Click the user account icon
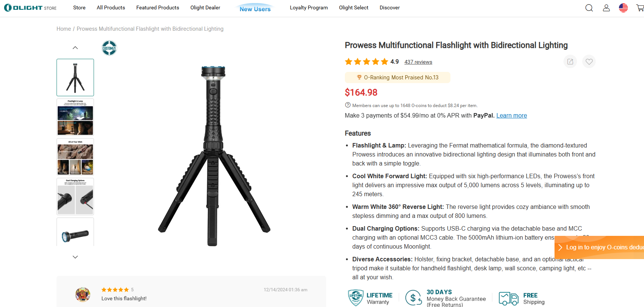The image size is (644, 307). [x=606, y=8]
